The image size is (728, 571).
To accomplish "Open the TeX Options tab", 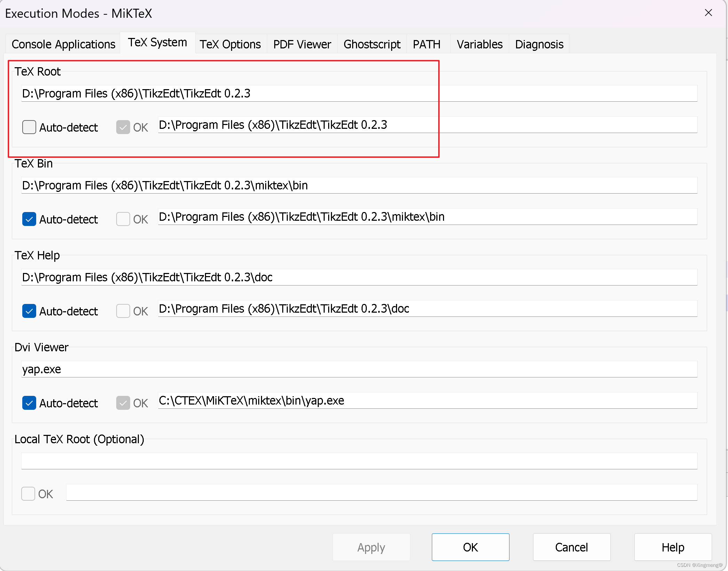I will coord(230,44).
